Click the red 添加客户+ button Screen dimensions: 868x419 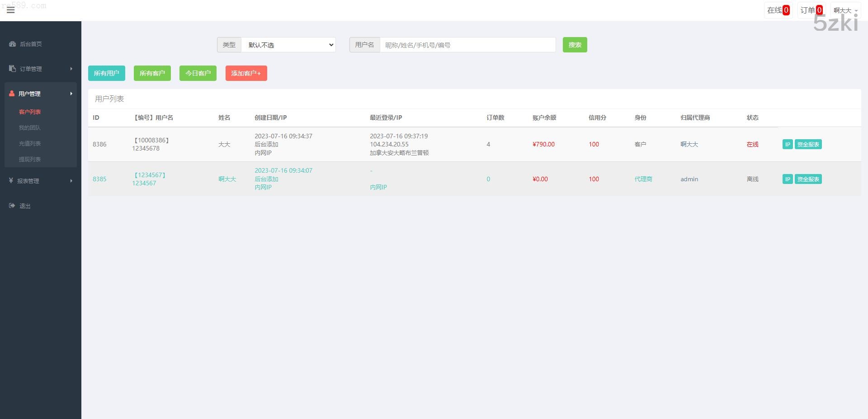246,73
